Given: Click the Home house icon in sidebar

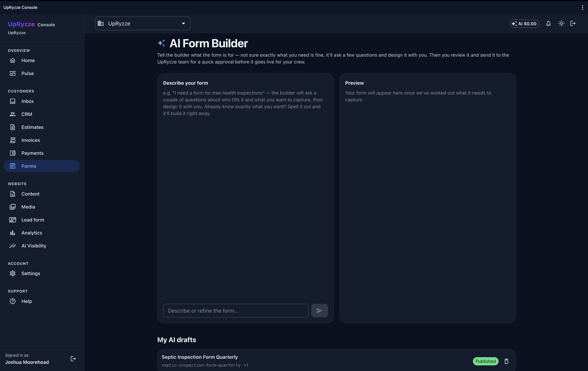Looking at the screenshot, I should tap(13, 60).
